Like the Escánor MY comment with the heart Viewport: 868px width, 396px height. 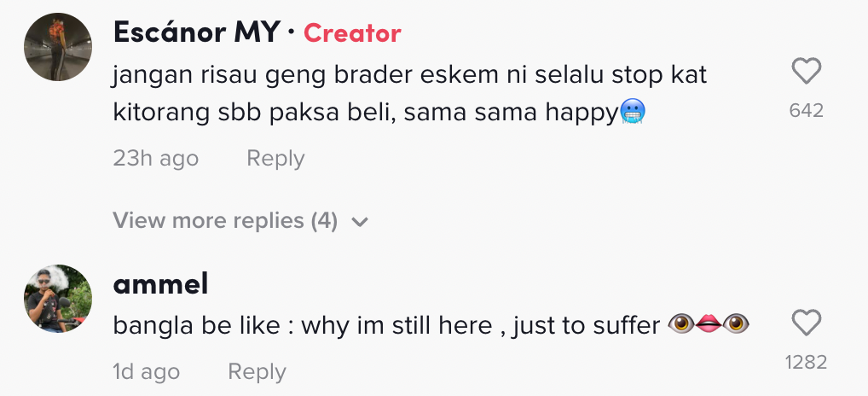(x=806, y=72)
